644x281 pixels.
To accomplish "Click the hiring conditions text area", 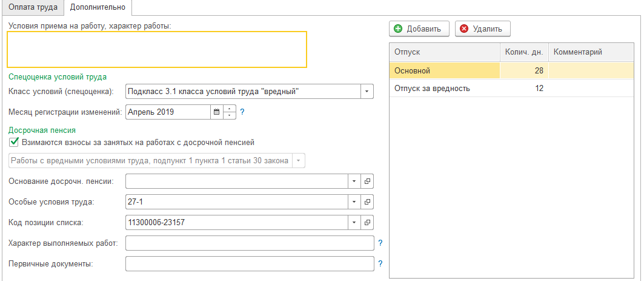I will pyautogui.click(x=157, y=49).
